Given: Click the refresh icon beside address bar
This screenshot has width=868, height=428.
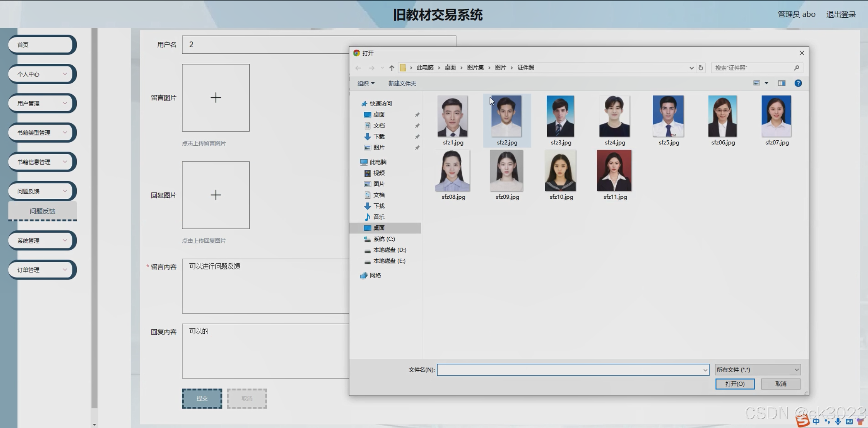Looking at the screenshot, I should point(701,68).
